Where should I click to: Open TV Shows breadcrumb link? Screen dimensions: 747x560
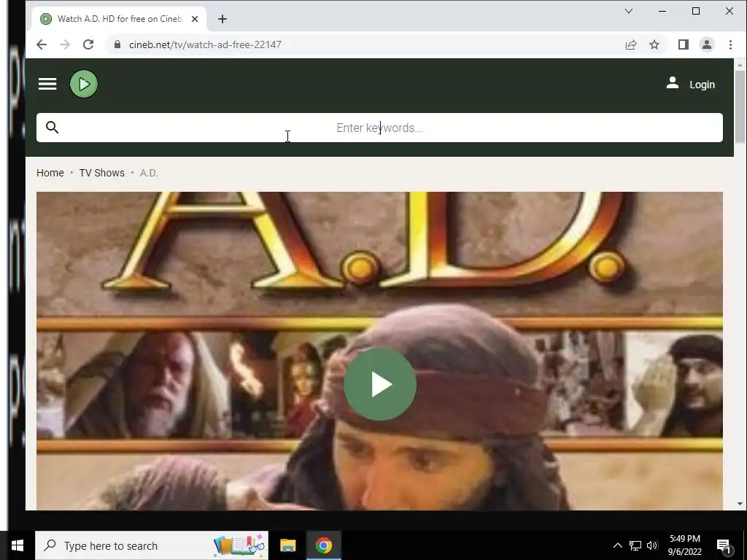click(101, 173)
